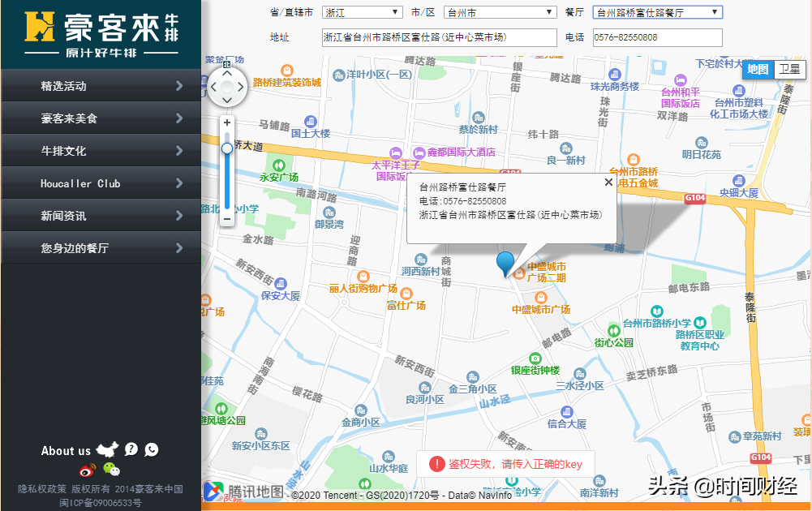The height and width of the screenshot is (511, 812).
Task: Click the 金三角小区 residential marker
Action: click(472, 377)
